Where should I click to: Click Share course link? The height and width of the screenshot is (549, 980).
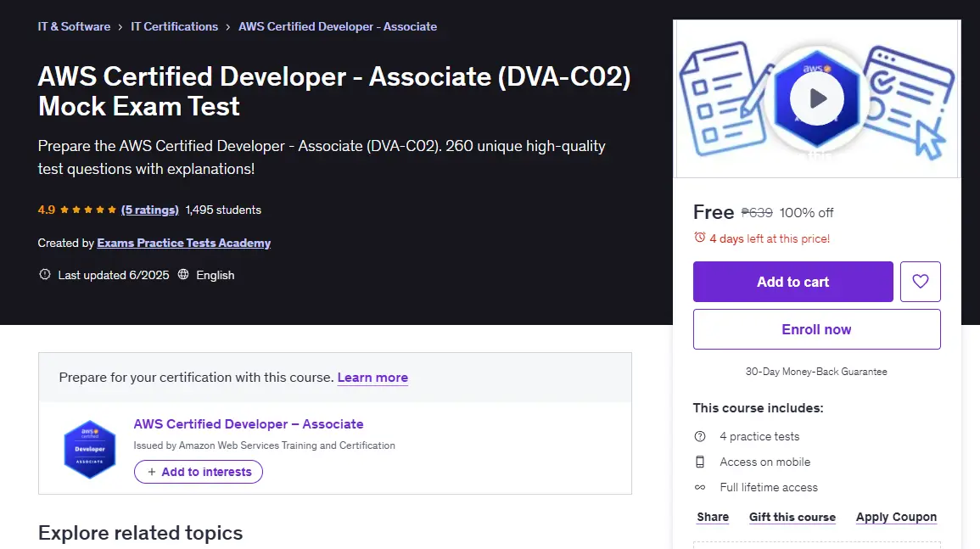tap(713, 517)
